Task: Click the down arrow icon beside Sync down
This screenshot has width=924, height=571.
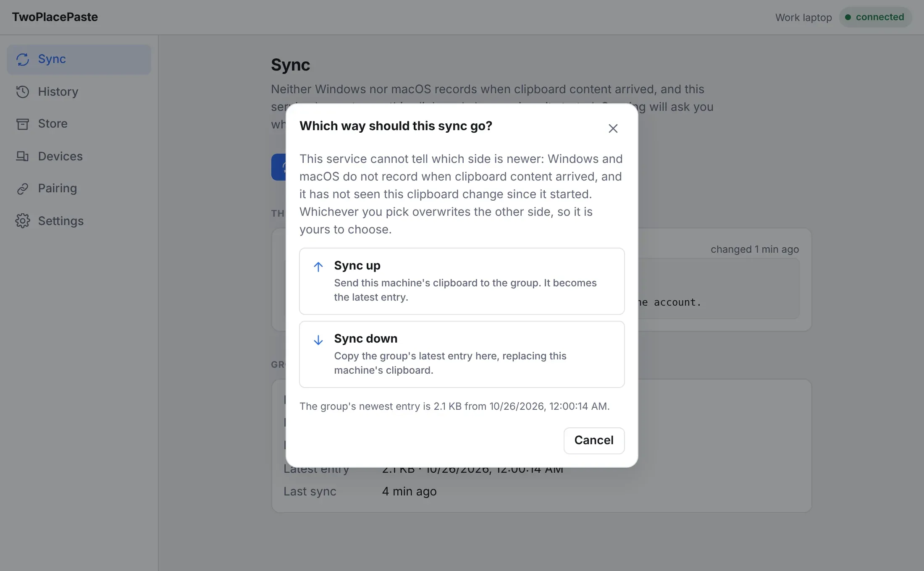Action: tap(318, 340)
